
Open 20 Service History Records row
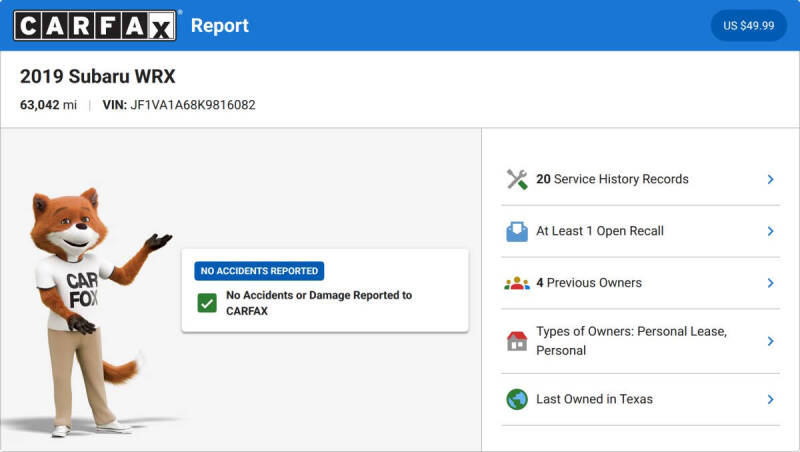(x=641, y=179)
